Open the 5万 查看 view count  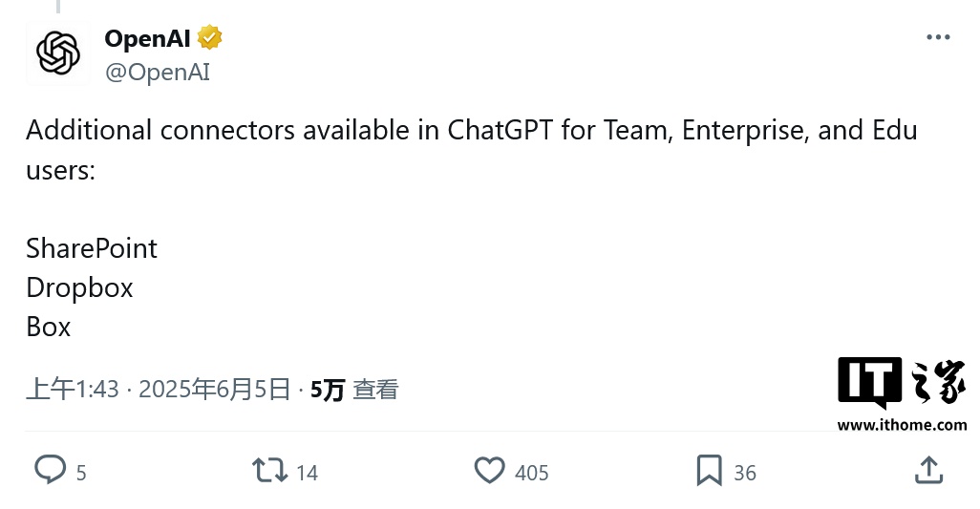[353, 390]
